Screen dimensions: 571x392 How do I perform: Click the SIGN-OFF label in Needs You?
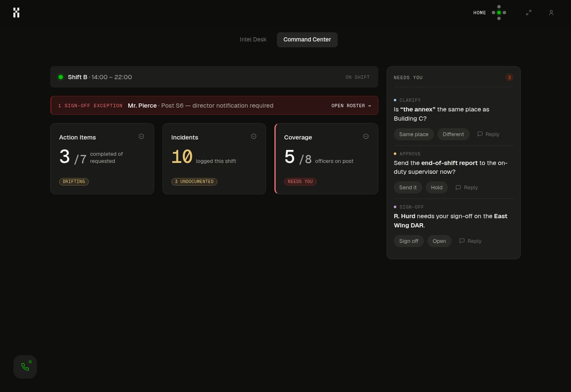click(411, 207)
